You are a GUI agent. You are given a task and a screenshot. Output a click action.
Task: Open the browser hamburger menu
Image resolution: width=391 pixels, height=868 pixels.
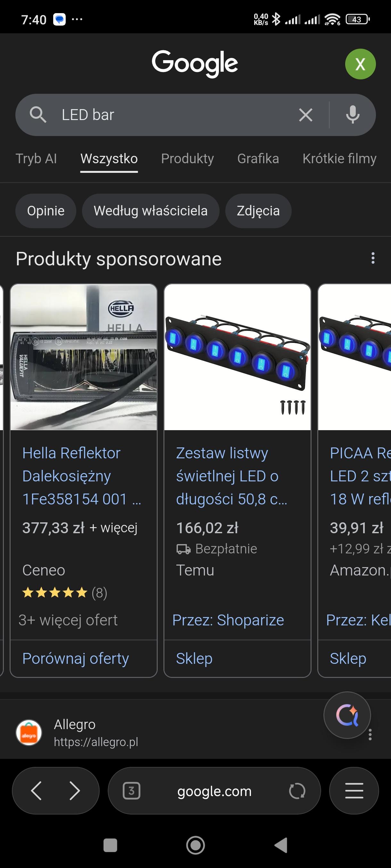354,791
